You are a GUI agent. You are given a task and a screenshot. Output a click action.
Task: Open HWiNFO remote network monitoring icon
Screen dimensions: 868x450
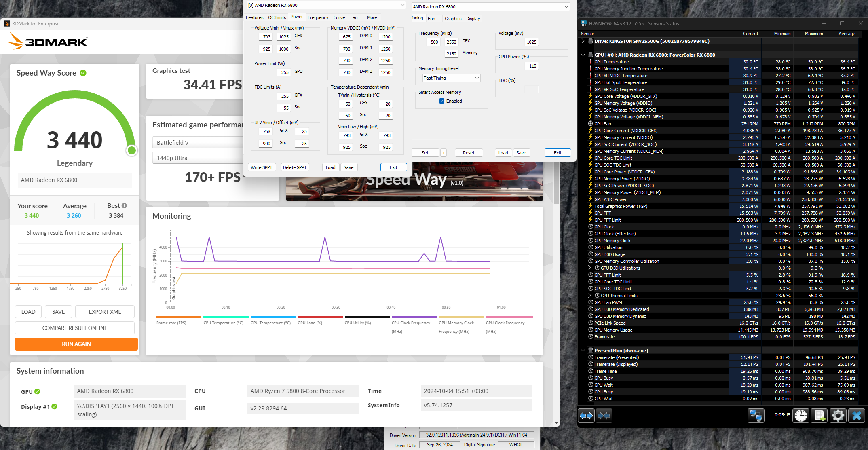(756, 415)
